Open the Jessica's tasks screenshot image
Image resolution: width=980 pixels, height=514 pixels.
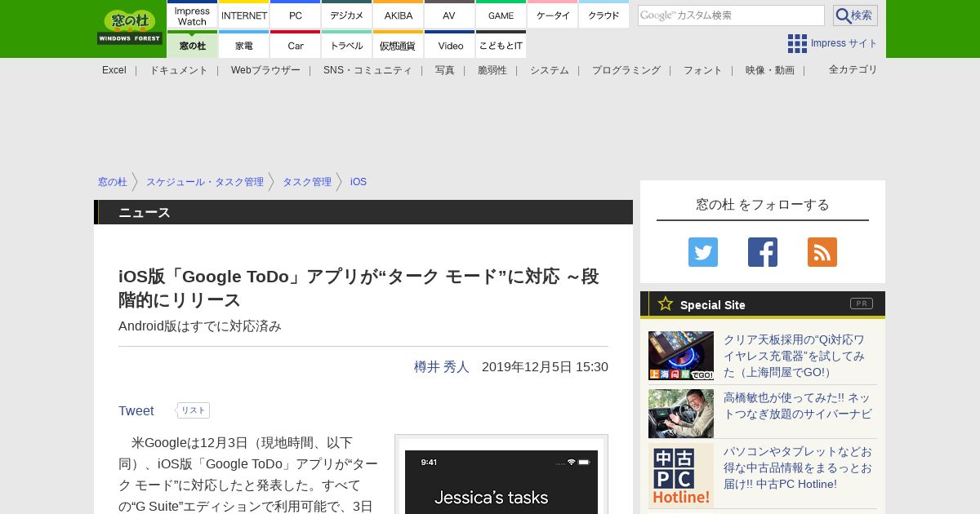(501, 477)
